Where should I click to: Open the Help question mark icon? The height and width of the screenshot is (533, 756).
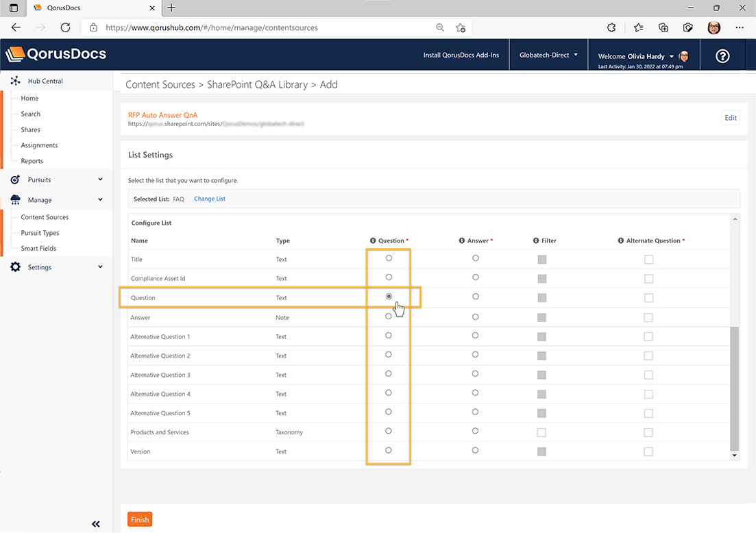(x=722, y=56)
